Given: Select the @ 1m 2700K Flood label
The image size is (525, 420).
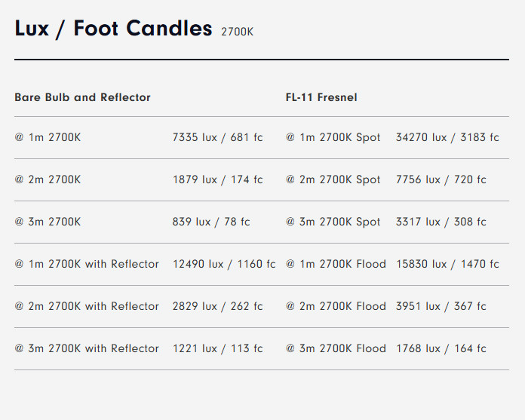Looking at the screenshot, I should coord(336,264).
